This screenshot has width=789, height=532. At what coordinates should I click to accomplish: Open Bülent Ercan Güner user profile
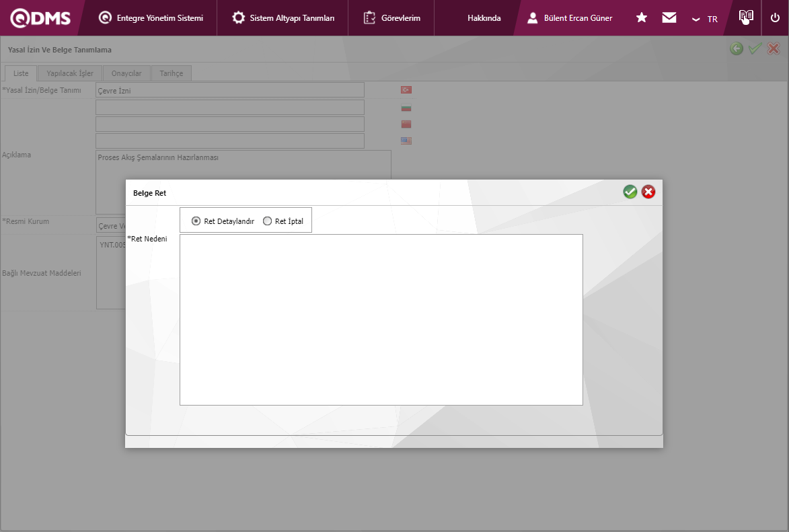[x=570, y=18]
